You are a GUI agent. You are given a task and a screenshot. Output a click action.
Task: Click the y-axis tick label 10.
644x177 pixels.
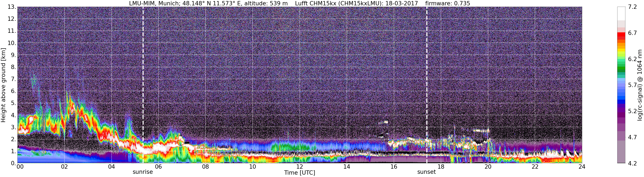(x=12, y=43)
